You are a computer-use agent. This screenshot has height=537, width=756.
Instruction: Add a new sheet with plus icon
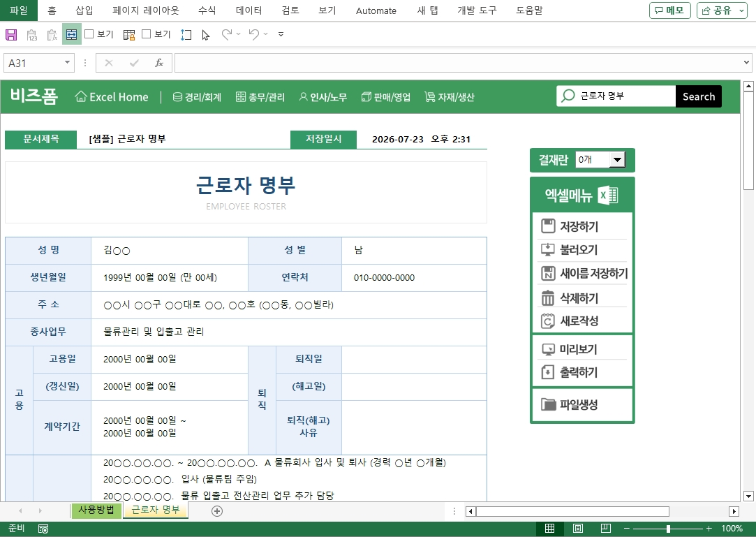point(217,511)
